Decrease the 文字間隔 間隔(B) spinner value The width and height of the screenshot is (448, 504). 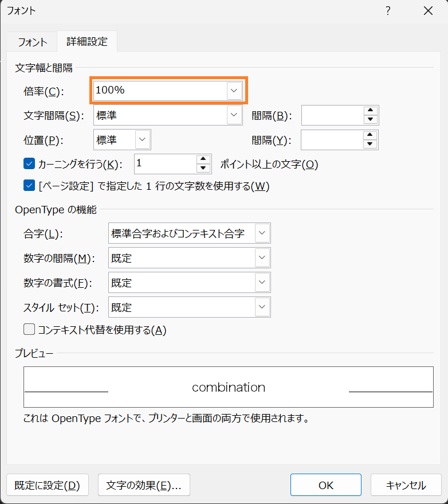[371, 119]
